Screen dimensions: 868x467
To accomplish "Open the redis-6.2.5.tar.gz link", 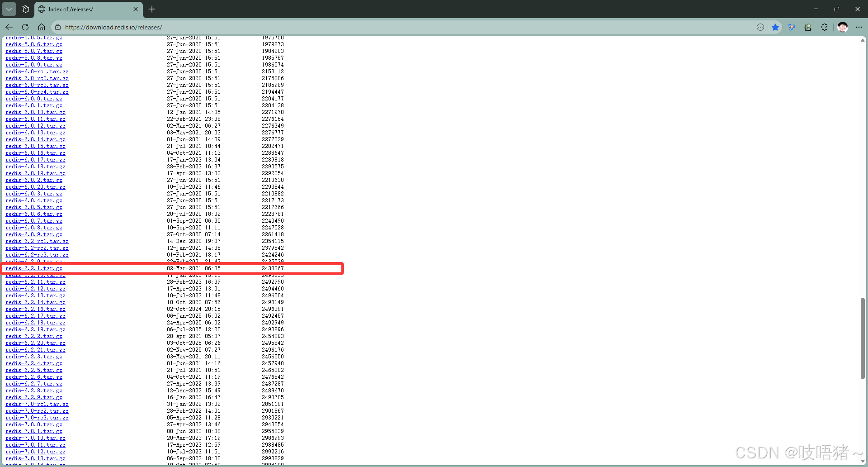I will [x=34, y=370].
